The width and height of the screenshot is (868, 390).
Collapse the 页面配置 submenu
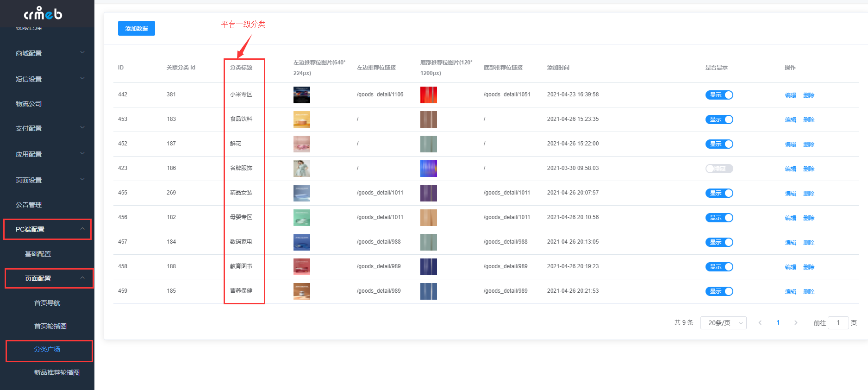pyautogui.click(x=47, y=278)
